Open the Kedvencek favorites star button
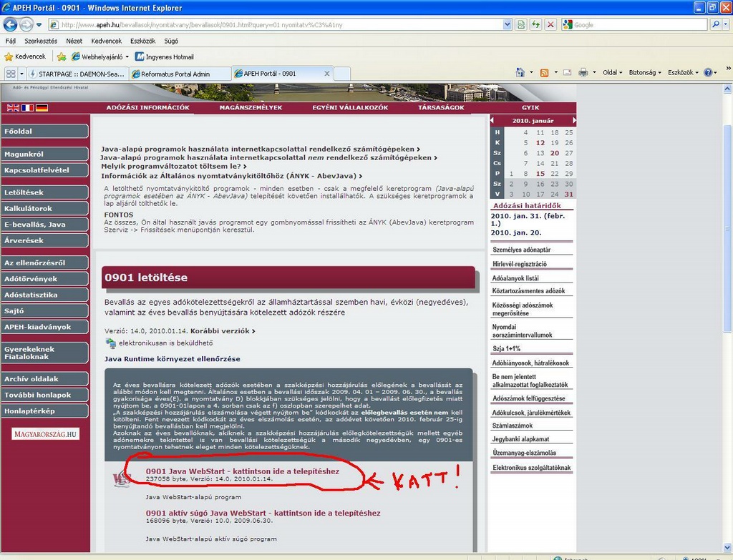The height and width of the screenshot is (560, 733). [x=25, y=57]
